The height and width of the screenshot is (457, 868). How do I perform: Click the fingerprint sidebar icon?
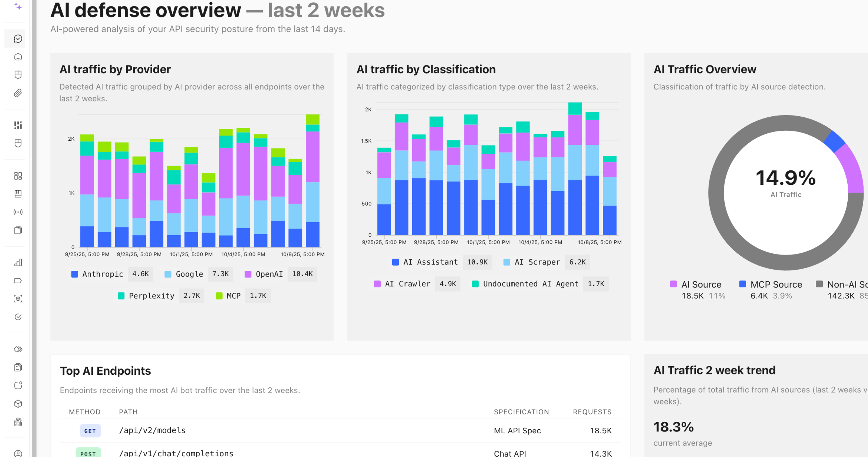coord(18,422)
